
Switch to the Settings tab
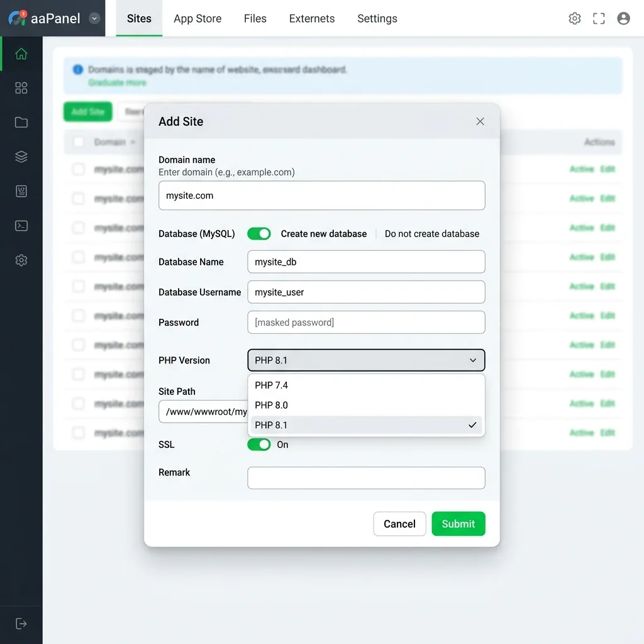click(377, 18)
